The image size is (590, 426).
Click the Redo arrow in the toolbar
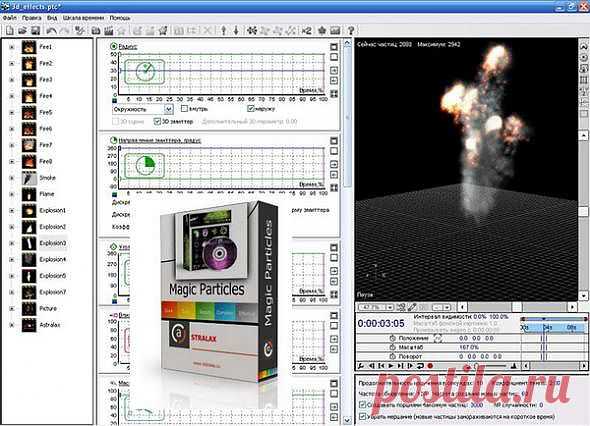pyautogui.click(x=64, y=30)
